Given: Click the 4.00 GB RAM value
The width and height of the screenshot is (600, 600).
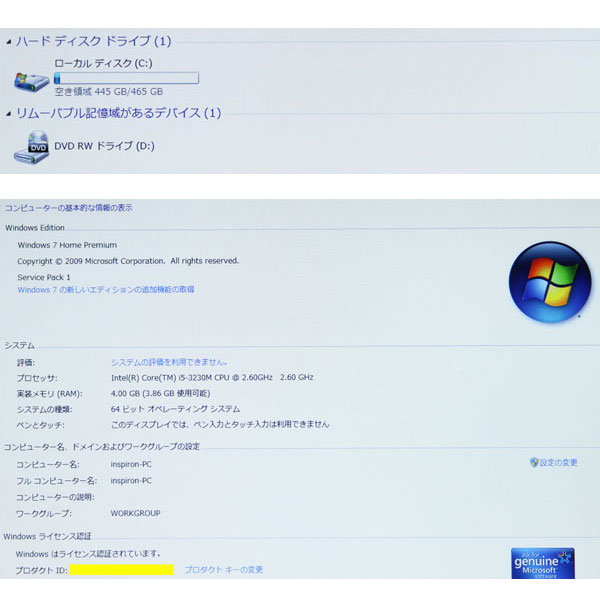Looking at the screenshot, I should point(160,393).
